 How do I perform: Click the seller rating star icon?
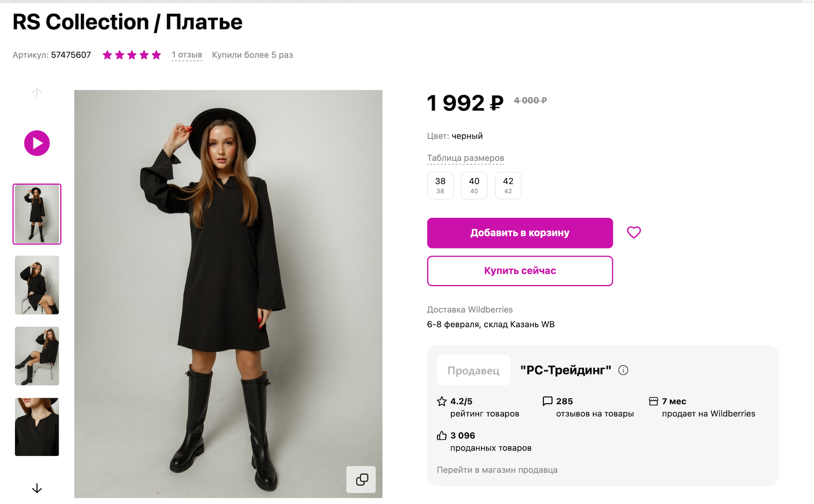click(442, 401)
